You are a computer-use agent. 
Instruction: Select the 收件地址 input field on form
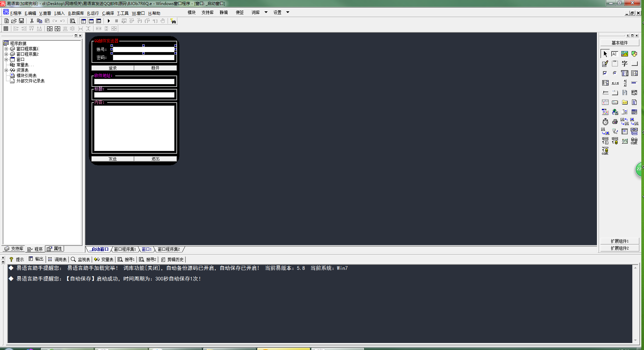(134, 81)
